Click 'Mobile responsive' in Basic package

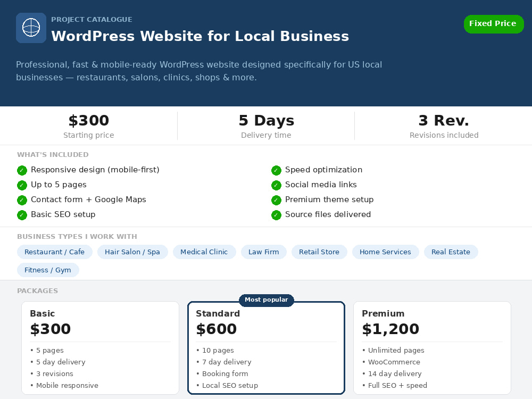click(x=67, y=386)
